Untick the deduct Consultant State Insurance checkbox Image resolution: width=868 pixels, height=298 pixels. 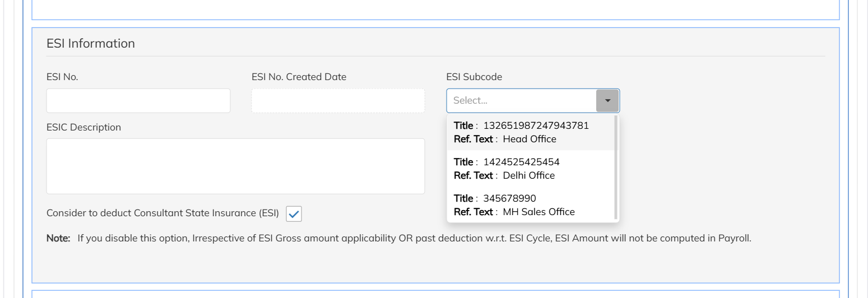(294, 213)
